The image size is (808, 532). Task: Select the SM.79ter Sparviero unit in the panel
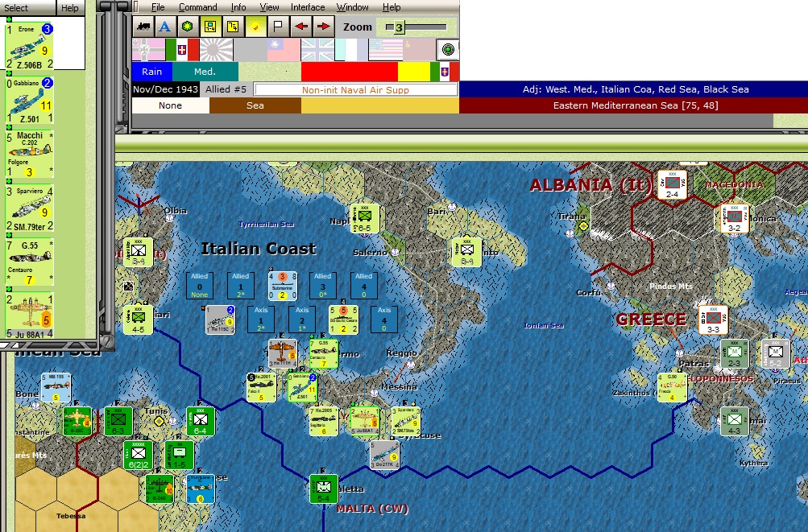(29, 208)
